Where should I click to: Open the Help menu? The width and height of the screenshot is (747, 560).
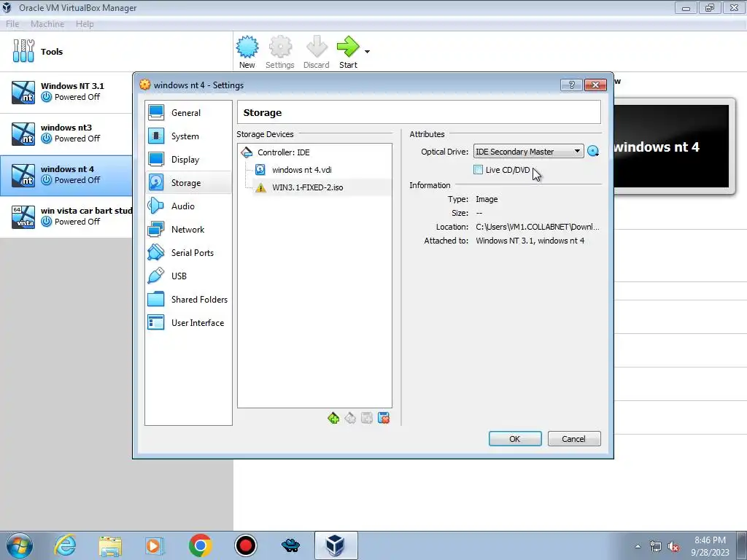pyautogui.click(x=85, y=24)
